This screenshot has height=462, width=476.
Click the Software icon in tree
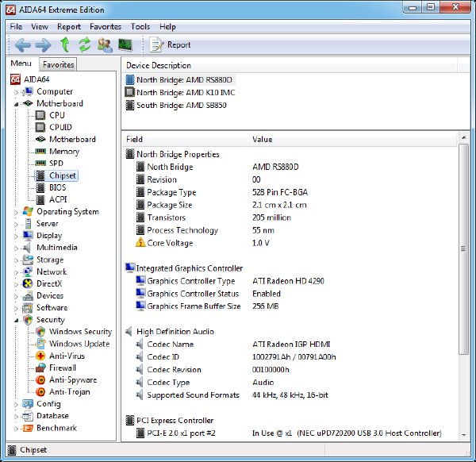tap(28, 308)
